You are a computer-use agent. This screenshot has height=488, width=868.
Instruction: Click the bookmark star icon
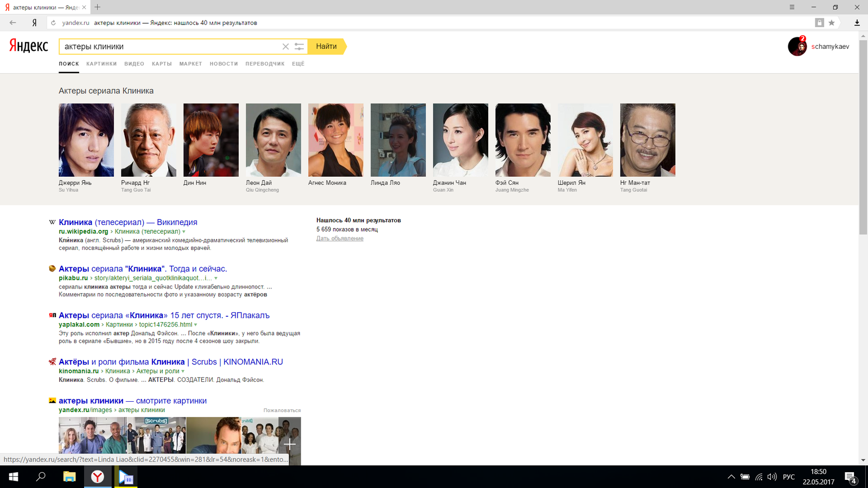(x=832, y=23)
